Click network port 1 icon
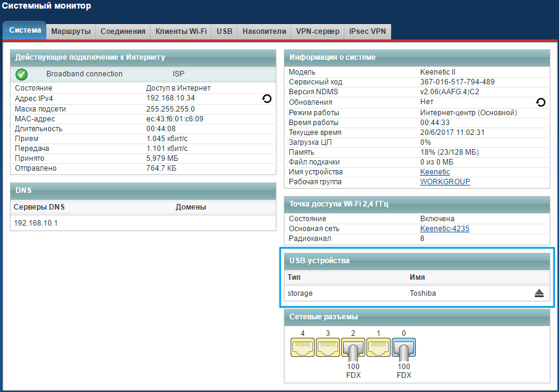 click(378, 349)
